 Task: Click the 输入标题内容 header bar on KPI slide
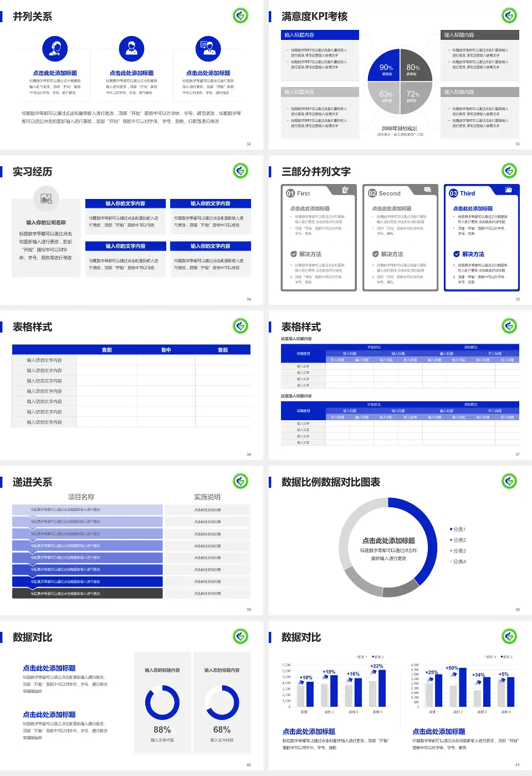pos(320,34)
